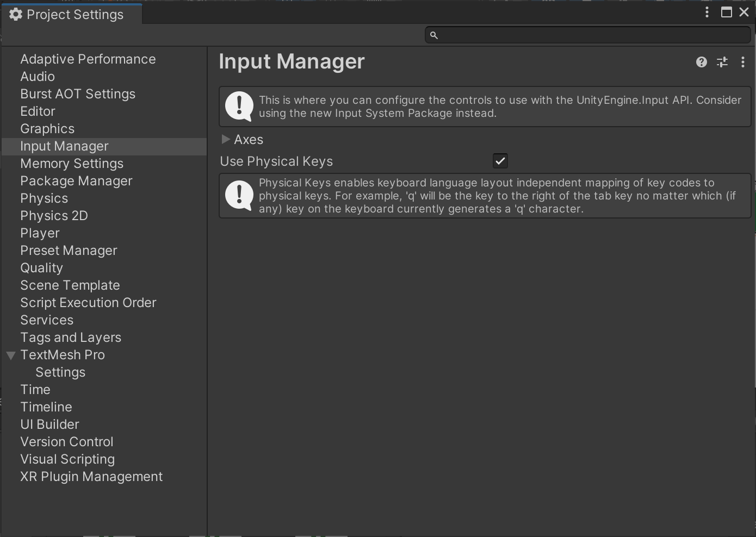Go to Editor settings
Screen dimensions: 756x537
(38, 111)
